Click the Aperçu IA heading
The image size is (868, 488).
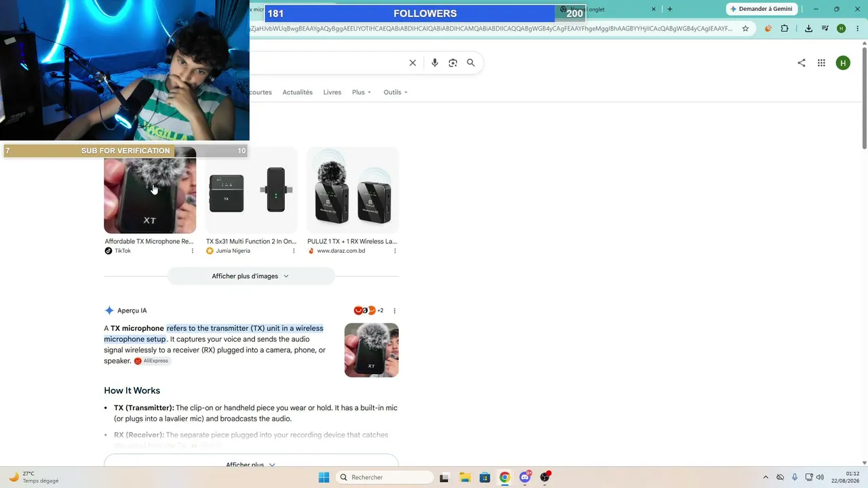pyautogui.click(x=132, y=310)
